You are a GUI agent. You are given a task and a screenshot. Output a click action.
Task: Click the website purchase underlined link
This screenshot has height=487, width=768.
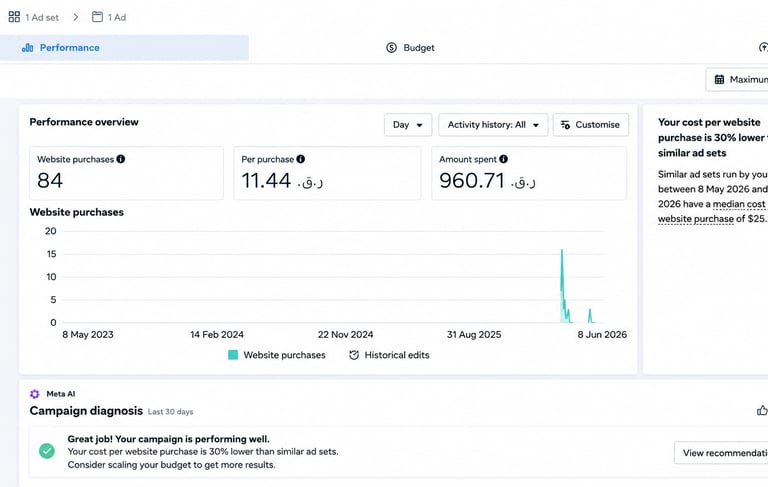(696, 219)
